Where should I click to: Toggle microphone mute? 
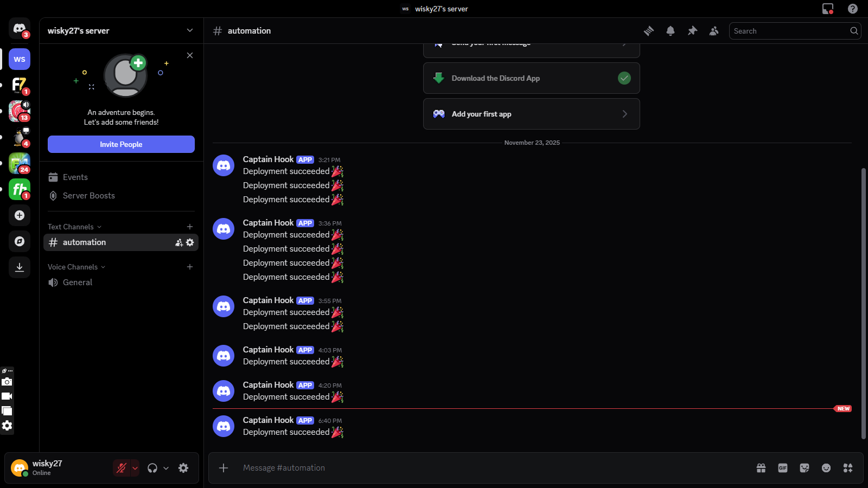tap(122, 468)
